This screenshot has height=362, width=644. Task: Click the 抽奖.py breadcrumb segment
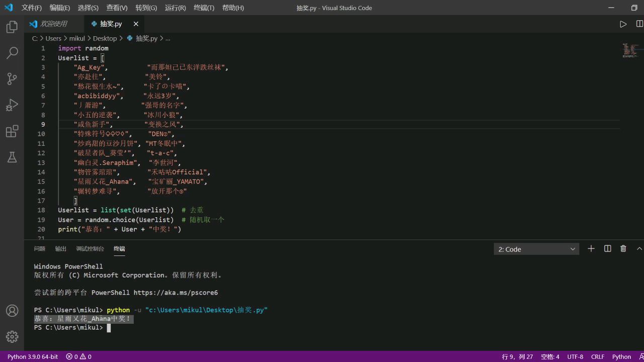[x=142, y=38]
